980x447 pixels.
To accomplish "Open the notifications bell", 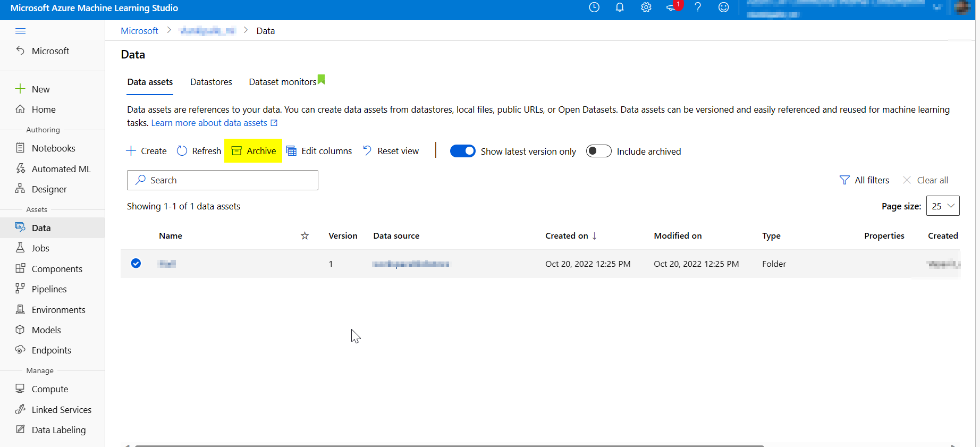I will point(620,7).
